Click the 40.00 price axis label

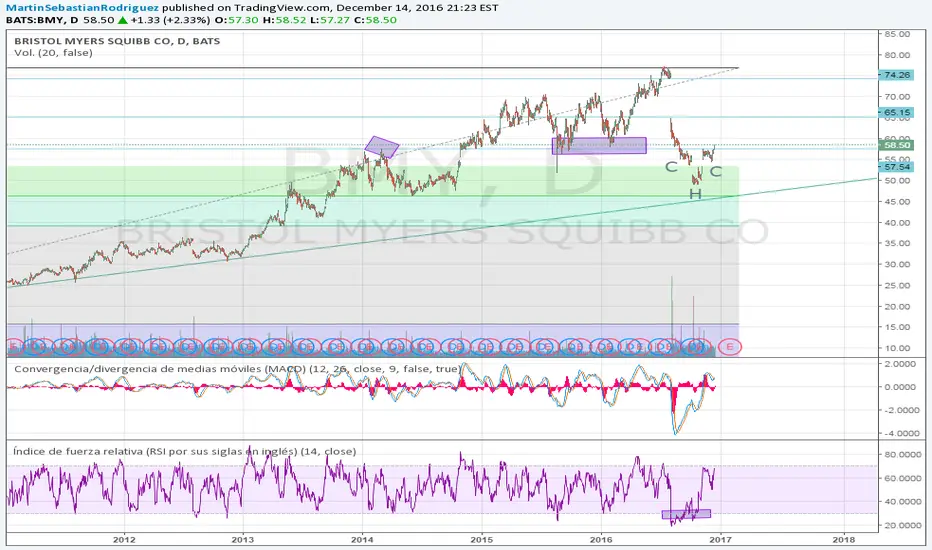(x=897, y=222)
